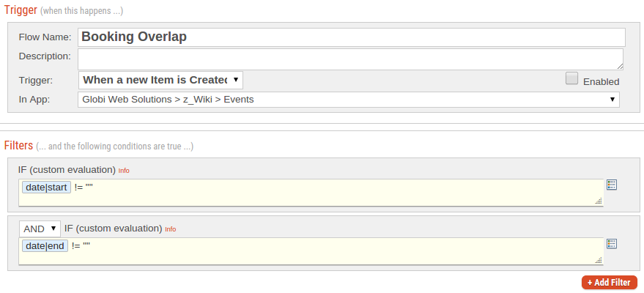Open the Trigger type dropdown
Image resolution: width=644 pixels, height=293 pixels.
(x=160, y=80)
